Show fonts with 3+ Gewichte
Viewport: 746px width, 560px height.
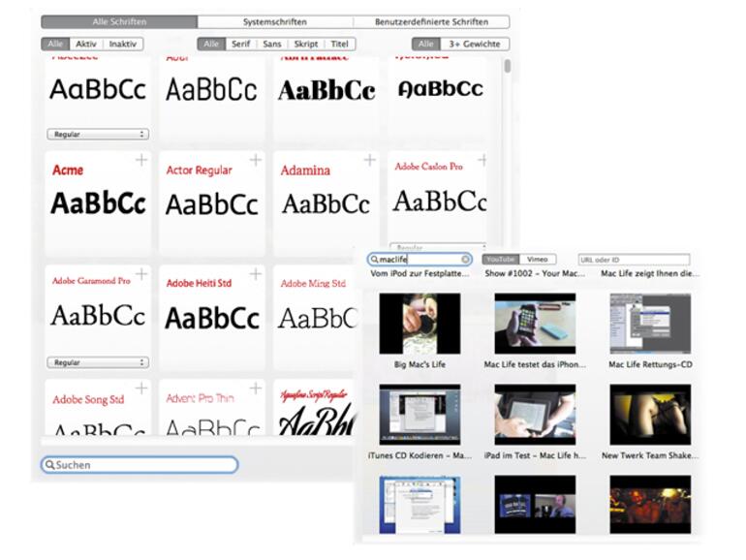(x=475, y=44)
